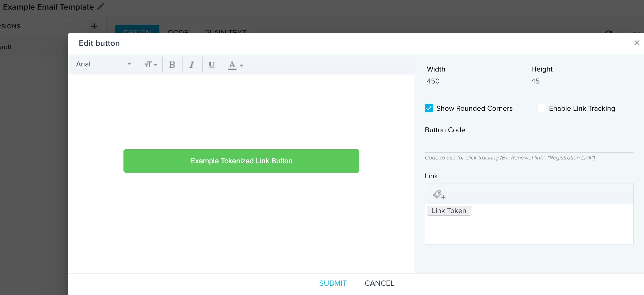This screenshot has width=644, height=295.
Task: Click the Submit button
Action: [x=333, y=283]
